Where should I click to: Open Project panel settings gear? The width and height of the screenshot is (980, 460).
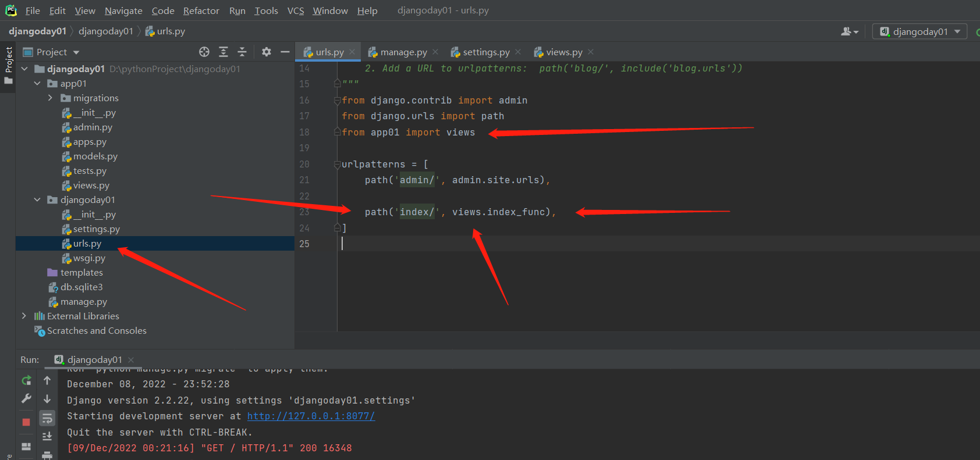[x=267, y=52]
